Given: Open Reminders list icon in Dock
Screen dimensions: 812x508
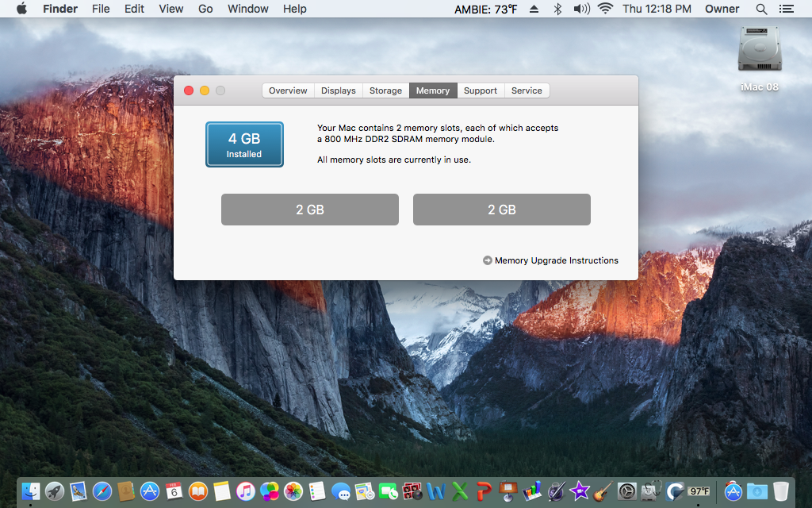Looking at the screenshot, I should (x=317, y=491).
